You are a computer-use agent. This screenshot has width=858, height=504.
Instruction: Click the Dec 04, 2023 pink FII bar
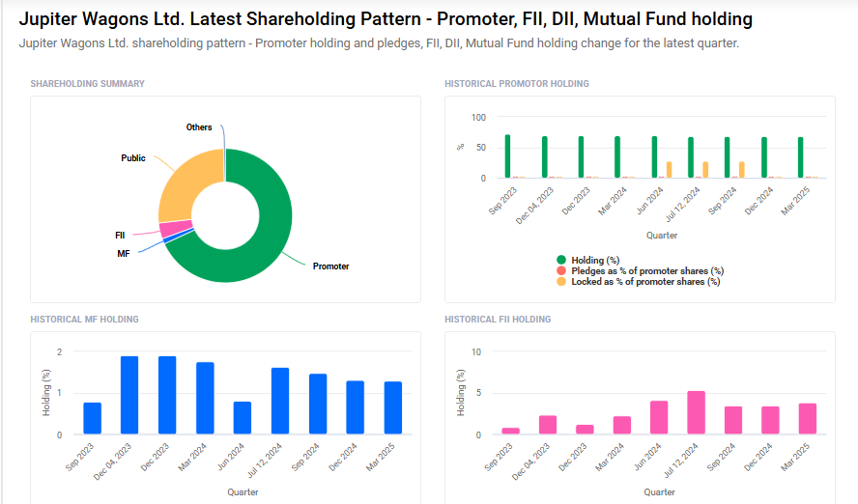pos(548,425)
